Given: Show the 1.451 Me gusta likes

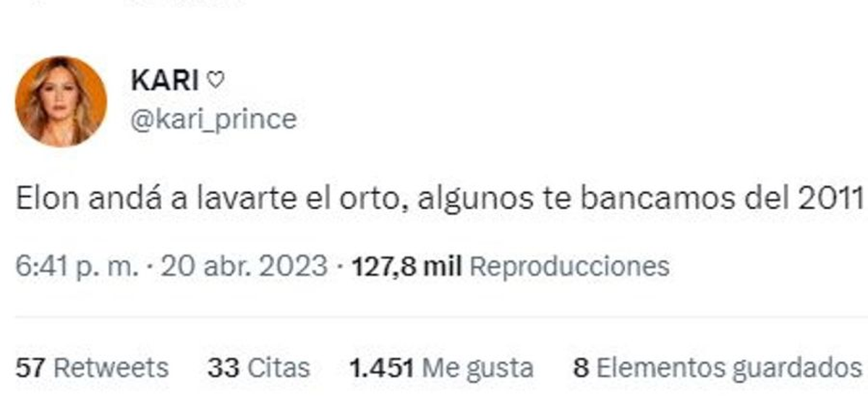Looking at the screenshot, I should pos(441,368).
